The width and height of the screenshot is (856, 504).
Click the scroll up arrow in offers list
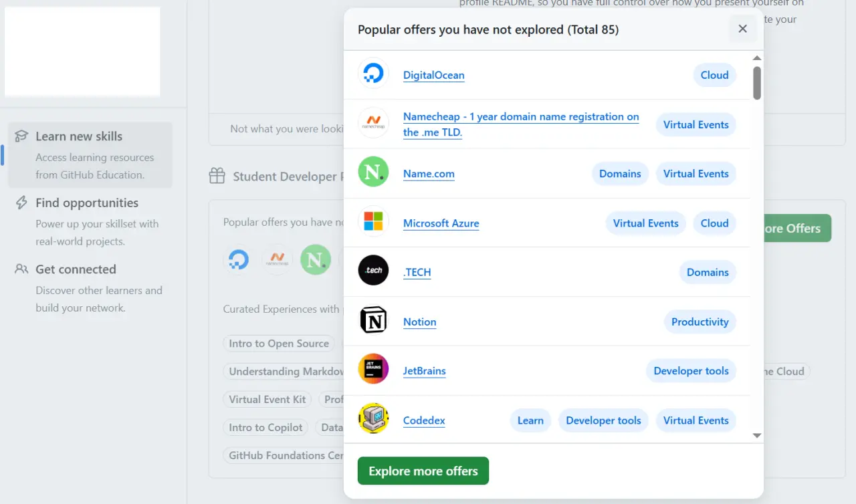point(757,58)
